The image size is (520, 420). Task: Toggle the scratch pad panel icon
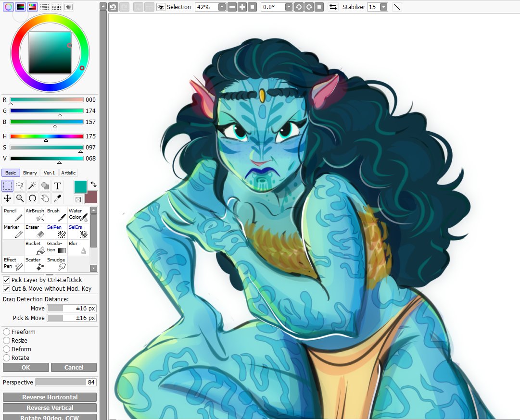[x=69, y=7]
